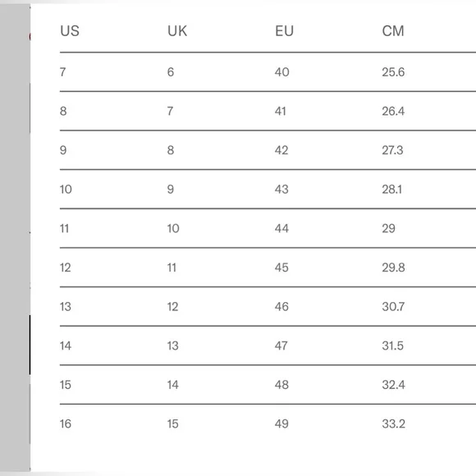
Task: Select US size 7 cell
Action: [63, 72]
